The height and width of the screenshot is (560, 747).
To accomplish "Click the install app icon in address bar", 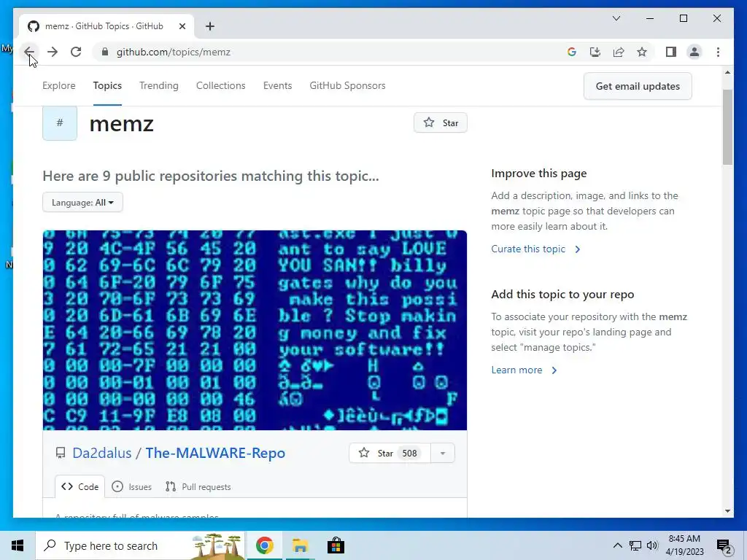I will [595, 52].
